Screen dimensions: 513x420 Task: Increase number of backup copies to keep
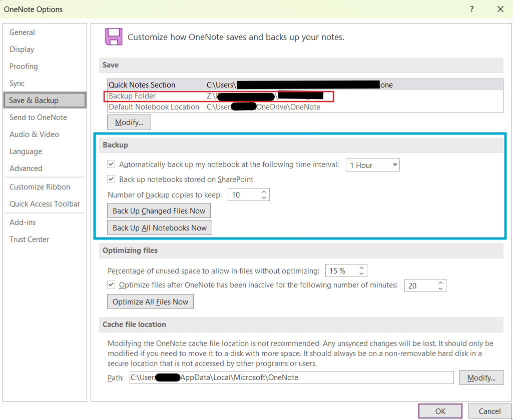[264, 191]
